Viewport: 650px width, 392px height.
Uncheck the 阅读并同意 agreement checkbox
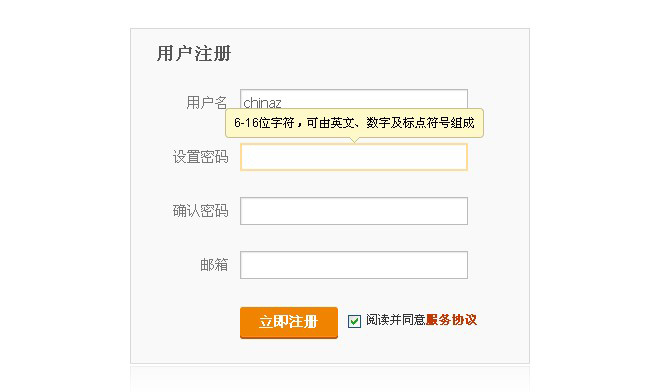[x=354, y=321]
